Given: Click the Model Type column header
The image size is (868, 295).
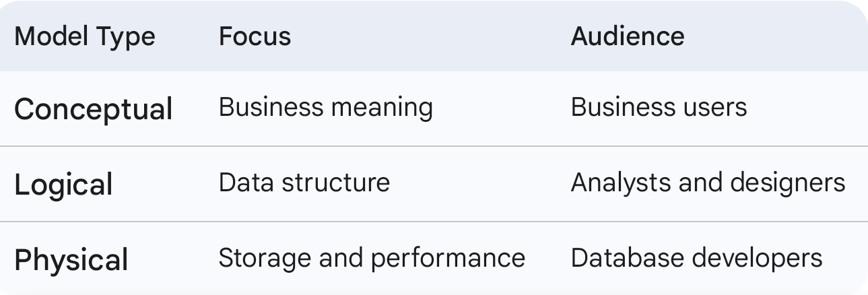Looking at the screenshot, I should [x=85, y=36].
